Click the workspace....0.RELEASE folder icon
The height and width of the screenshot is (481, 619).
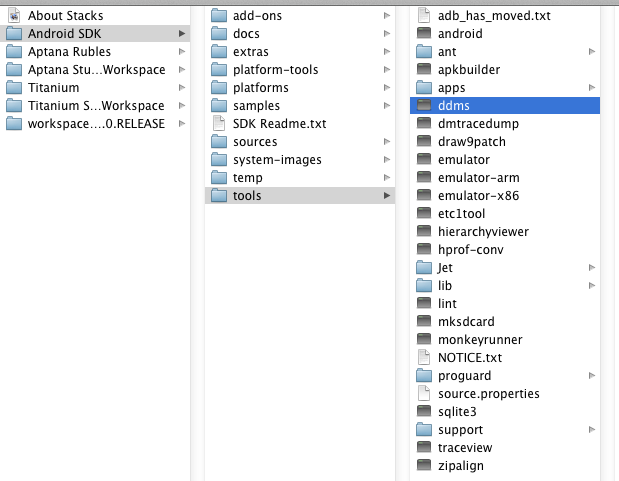(14, 124)
